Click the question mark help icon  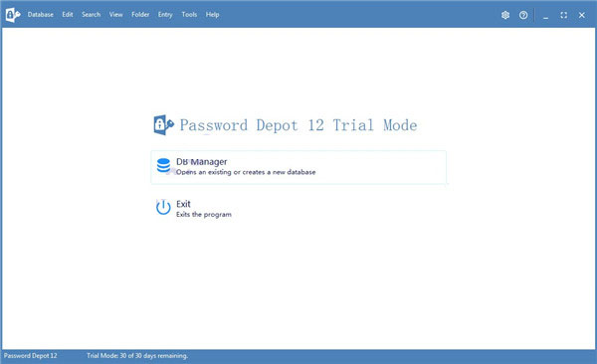523,15
